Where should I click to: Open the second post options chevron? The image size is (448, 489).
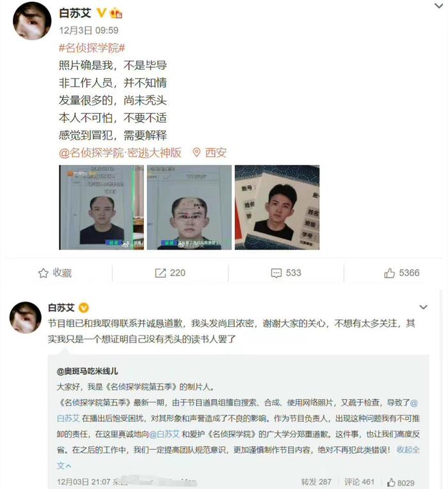(423, 307)
